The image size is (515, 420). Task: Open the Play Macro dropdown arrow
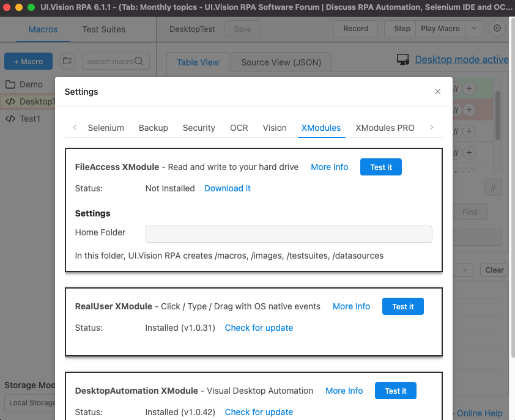(x=473, y=29)
